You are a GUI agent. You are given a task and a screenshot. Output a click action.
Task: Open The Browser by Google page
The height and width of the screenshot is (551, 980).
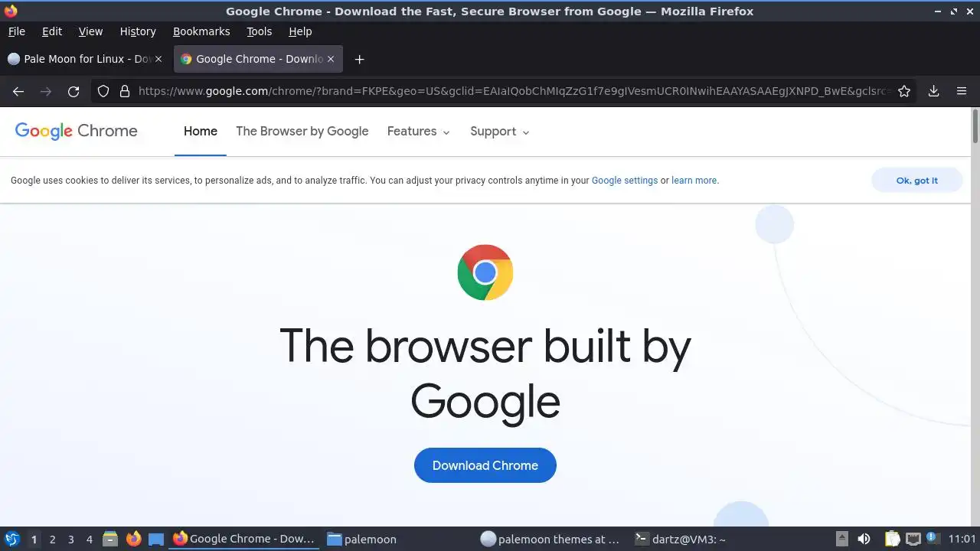(x=302, y=131)
